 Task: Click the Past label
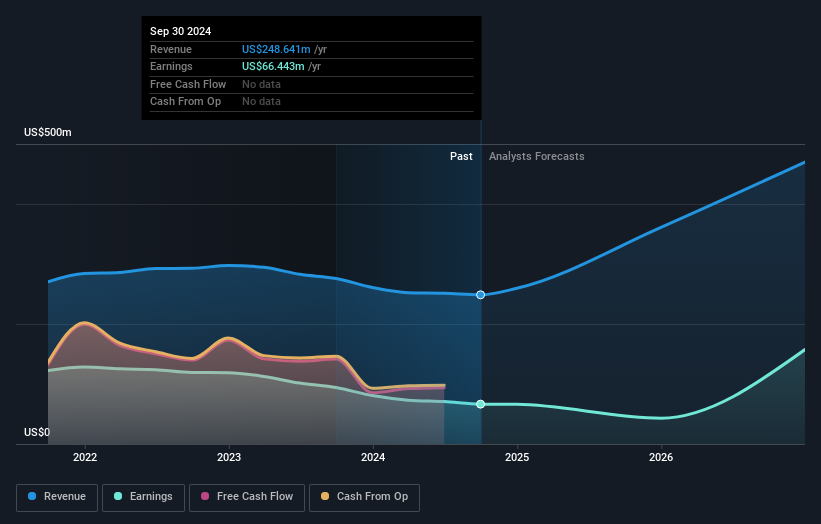pyautogui.click(x=461, y=157)
